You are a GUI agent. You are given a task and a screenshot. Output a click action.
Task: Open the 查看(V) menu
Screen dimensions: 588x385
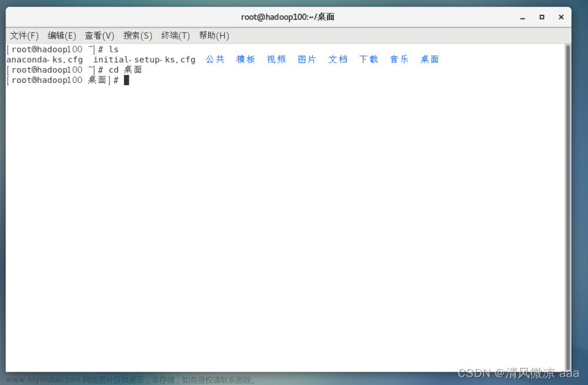99,36
